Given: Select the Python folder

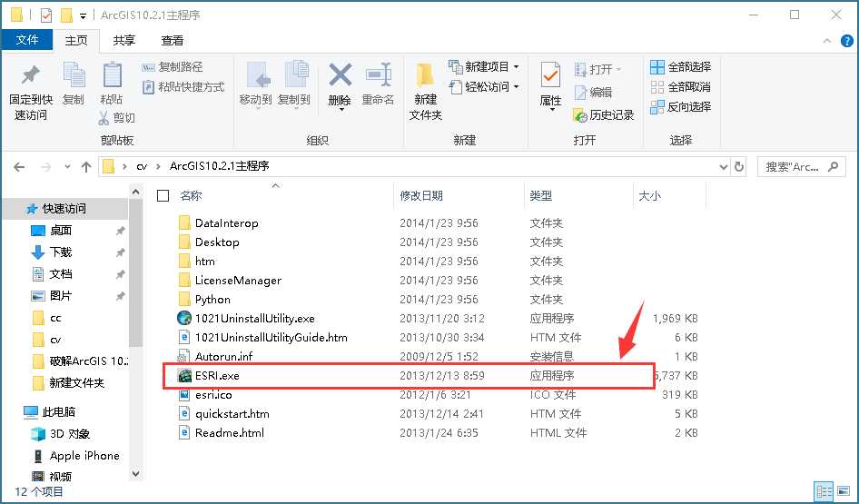Looking at the screenshot, I should (212, 300).
